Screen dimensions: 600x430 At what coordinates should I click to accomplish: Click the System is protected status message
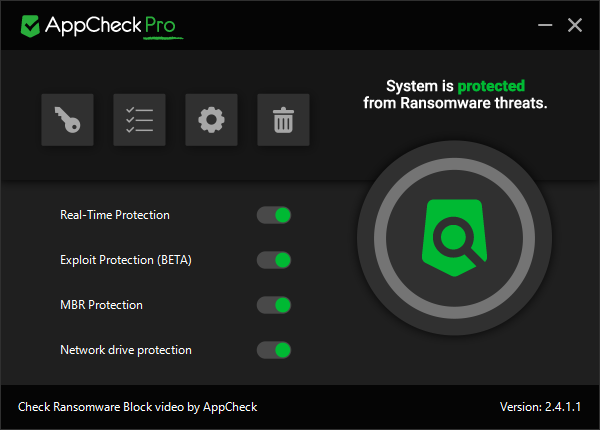coord(454,94)
